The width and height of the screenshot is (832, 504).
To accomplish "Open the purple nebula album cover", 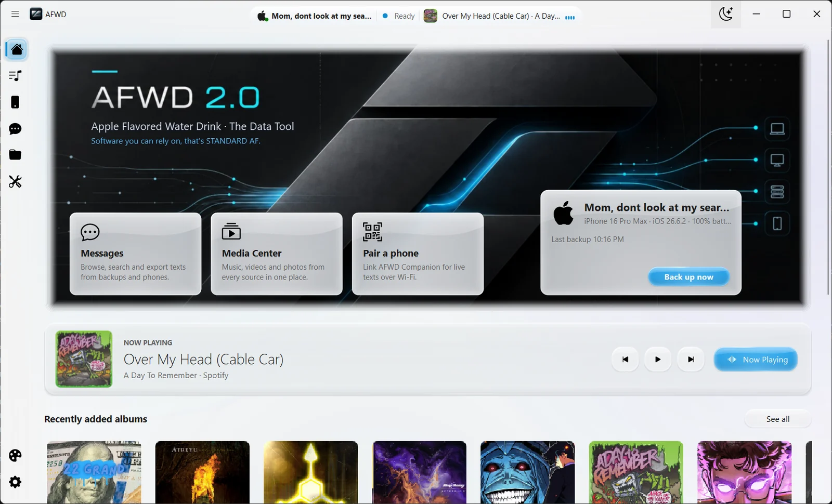I will point(419,472).
